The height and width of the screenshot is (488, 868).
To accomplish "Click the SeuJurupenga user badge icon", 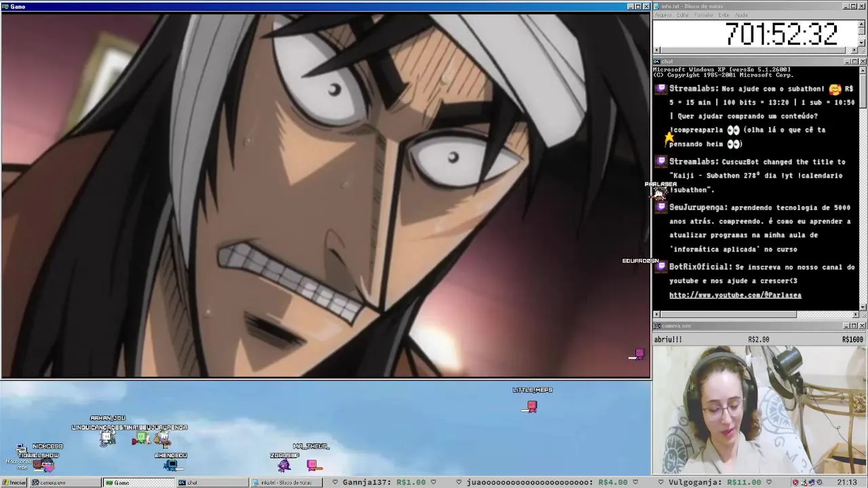I will 662,207.
